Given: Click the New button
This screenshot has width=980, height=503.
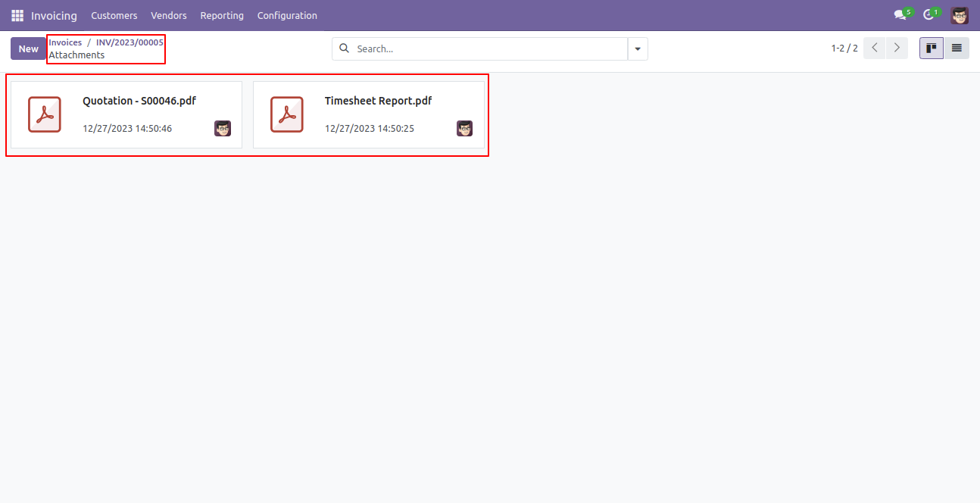Looking at the screenshot, I should (29, 48).
